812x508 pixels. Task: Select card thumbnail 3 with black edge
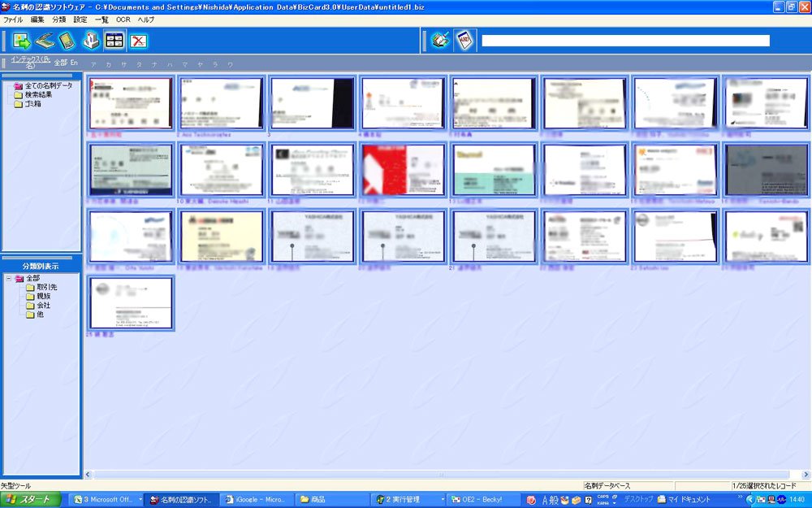coord(313,103)
